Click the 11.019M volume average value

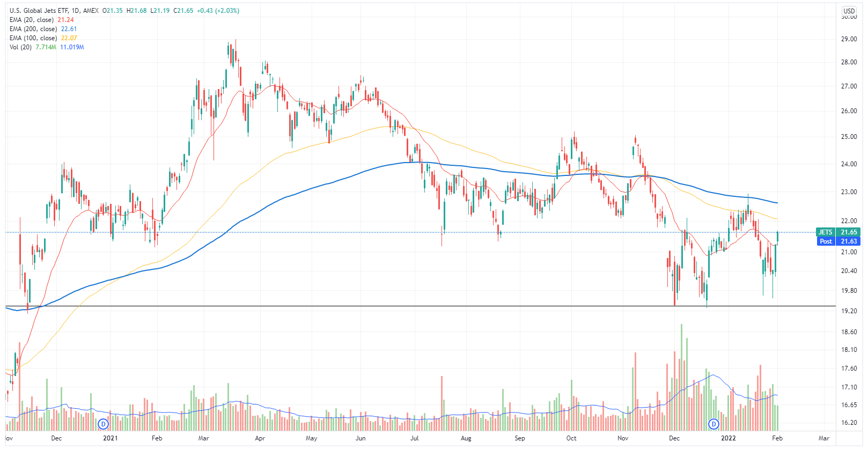pyautogui.click(x=72, y=47)
